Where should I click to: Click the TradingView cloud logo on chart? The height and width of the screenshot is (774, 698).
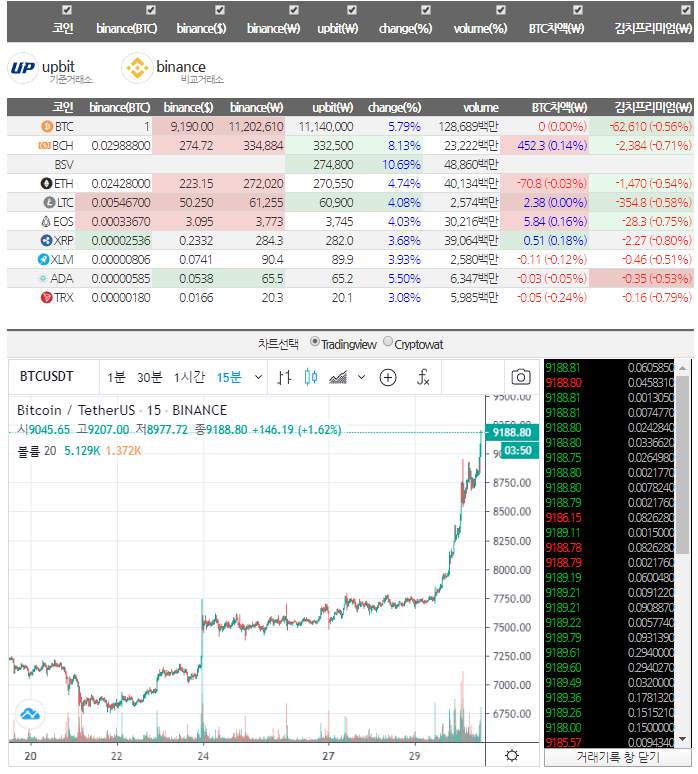tap(30, 714)
